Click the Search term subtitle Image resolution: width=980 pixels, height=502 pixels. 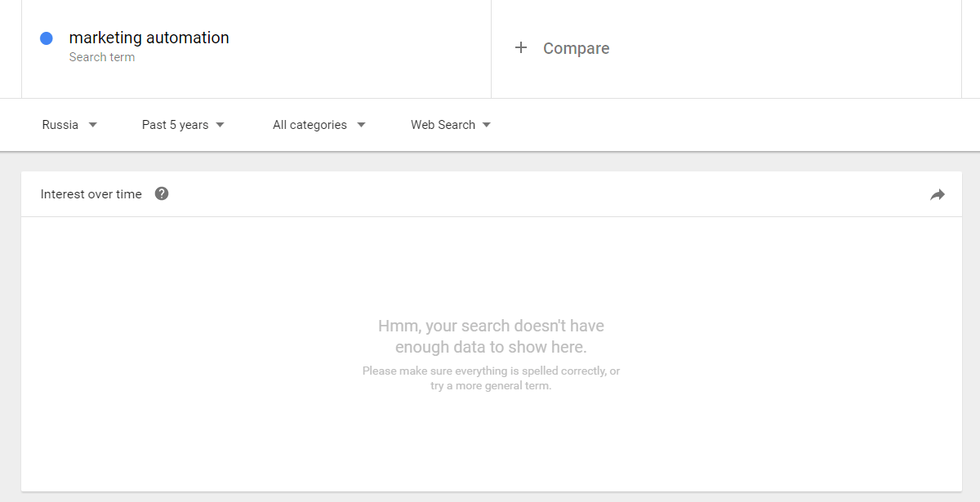(102, 57)
